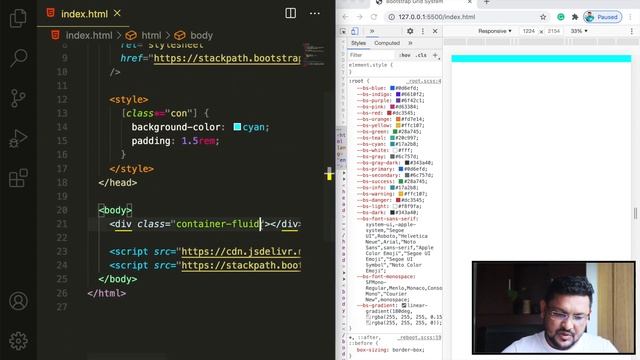Bookmark this page with the star icon
This screenshot has width=640, height=360.
(543, 17)
